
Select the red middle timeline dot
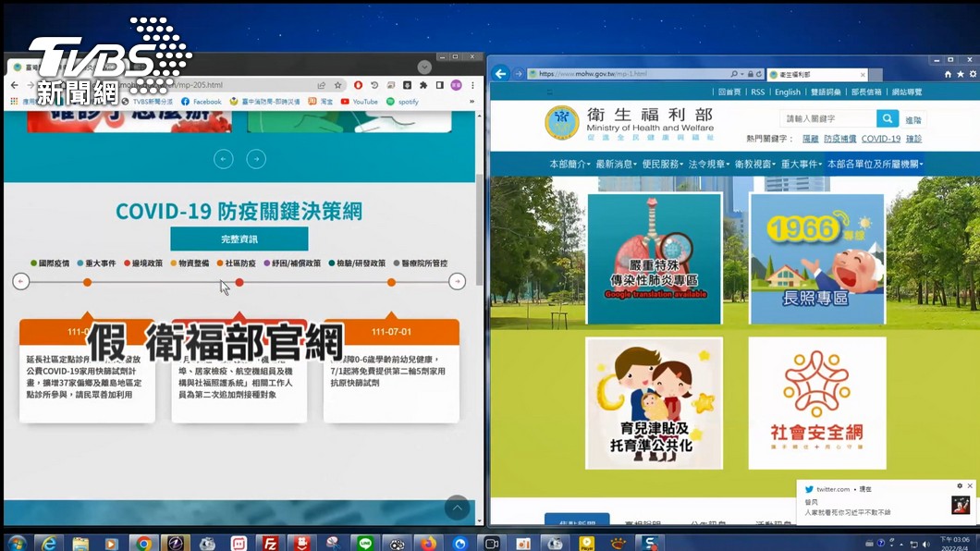(x=239, y=282)
